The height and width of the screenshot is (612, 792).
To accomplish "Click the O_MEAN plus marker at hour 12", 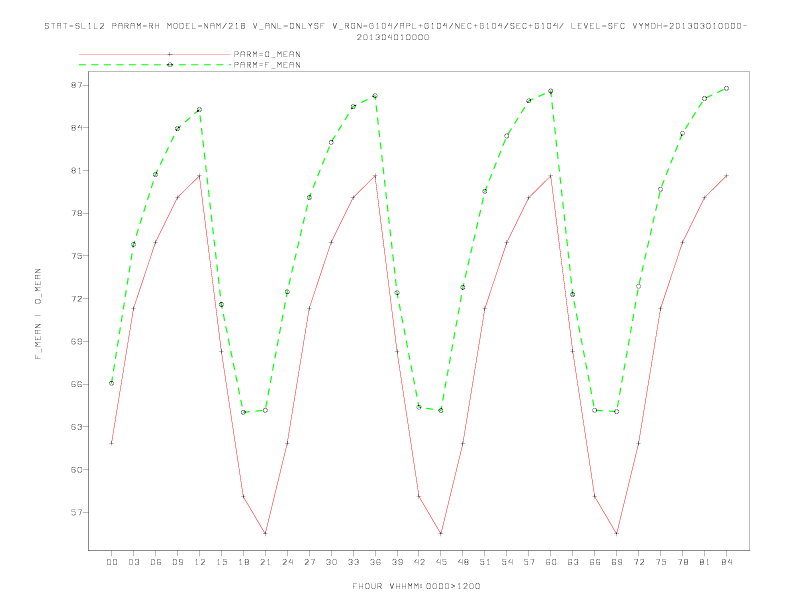I will click(200, 176).
